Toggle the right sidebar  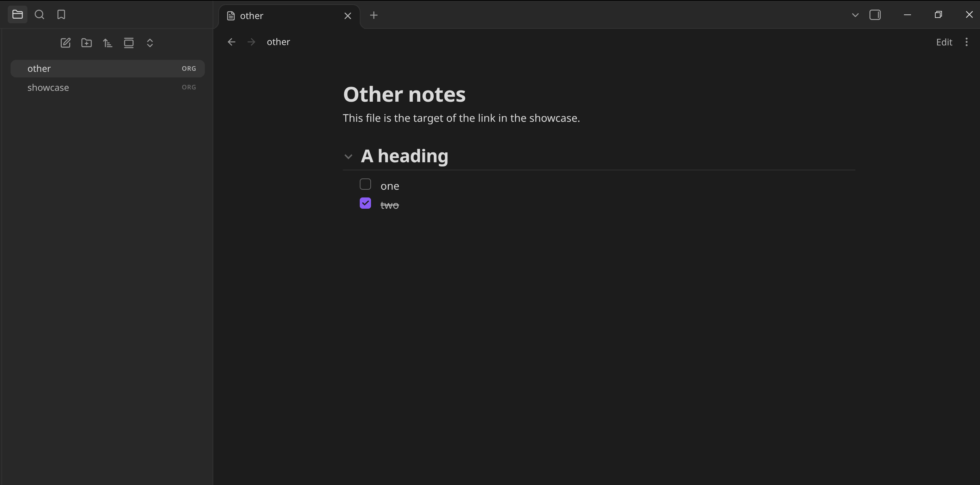coord(875,15)
